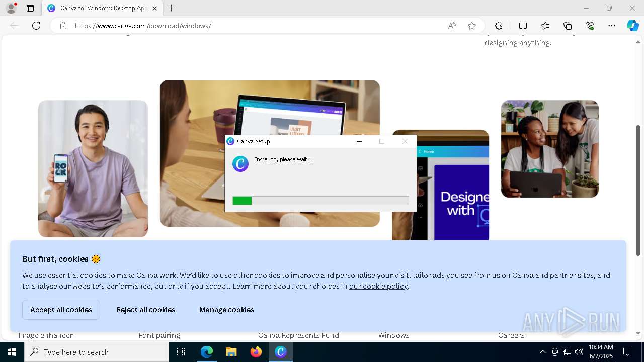
Task: Minimize the Canva Setup dialog
Action: 359,141
